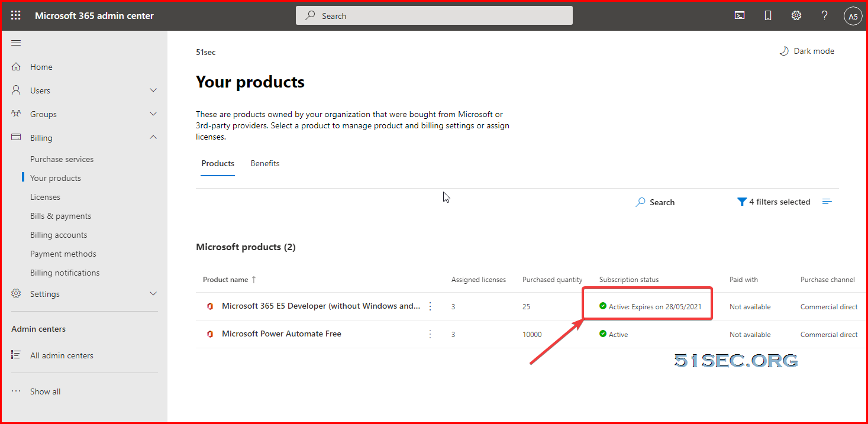Click "Active: Expires on 28/05/2021" status

coord(655,306)
